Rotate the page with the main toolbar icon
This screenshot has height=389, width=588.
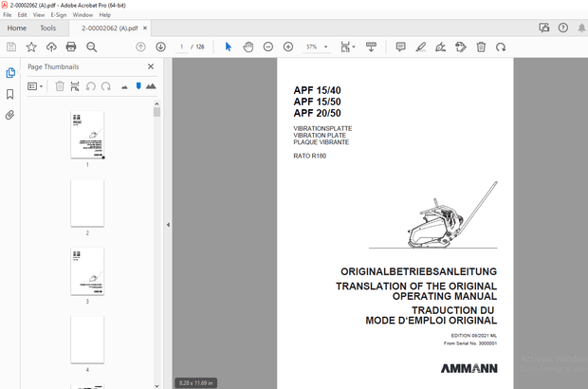pyautogui.click(x=501, y=46)
